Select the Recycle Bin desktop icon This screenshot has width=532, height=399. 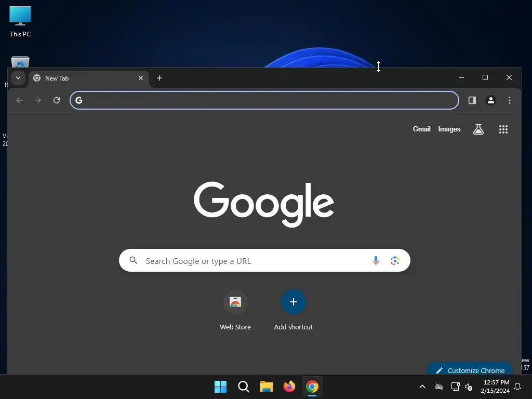[20, 62]
